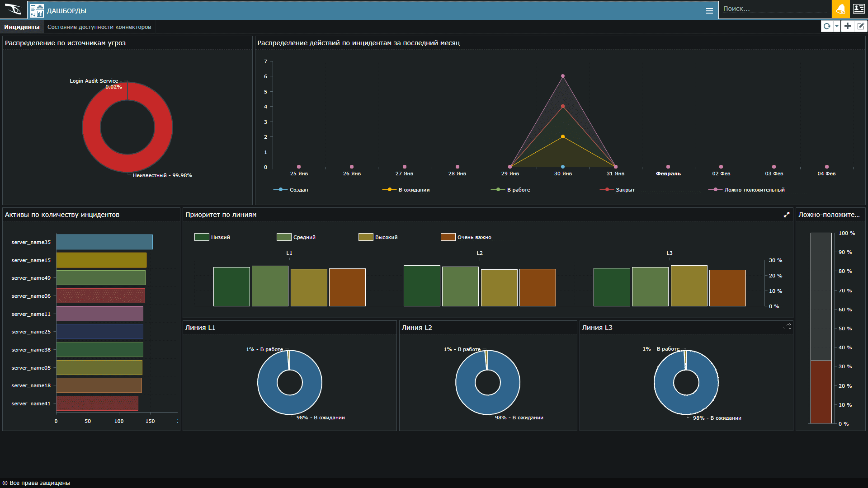Click the Низкий priority legend swatch
868x488 pixels.
point(201,237)
